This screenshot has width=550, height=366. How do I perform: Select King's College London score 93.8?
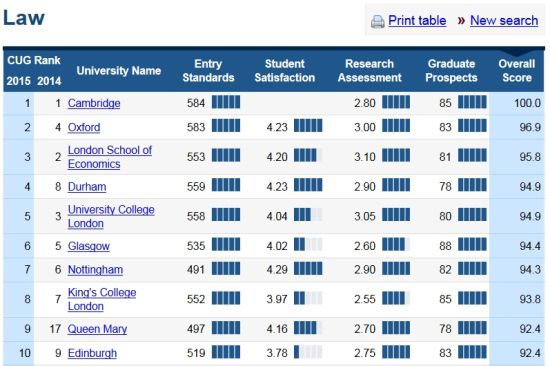530,299
